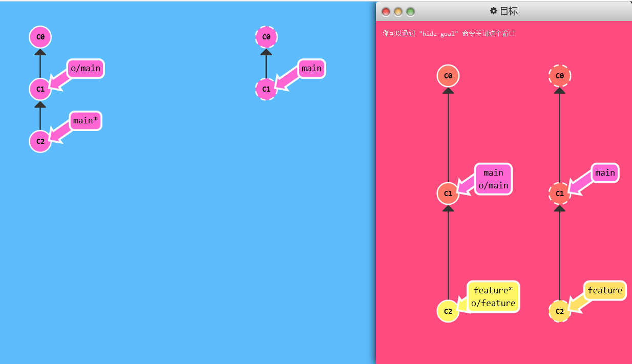This screenshot has width=632, height=364.
Task: Click the o/main remote-tracking branch label
Action: pos(86,69)
